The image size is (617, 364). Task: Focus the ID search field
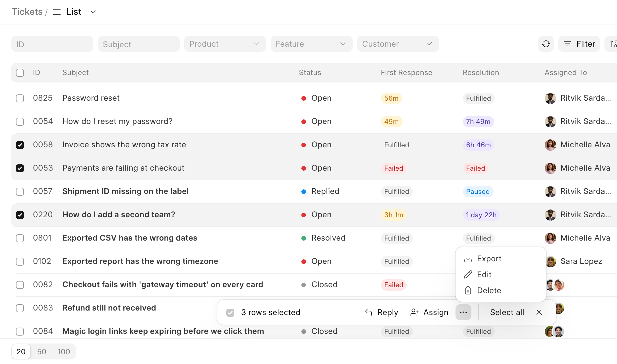[x=52, y=44]
